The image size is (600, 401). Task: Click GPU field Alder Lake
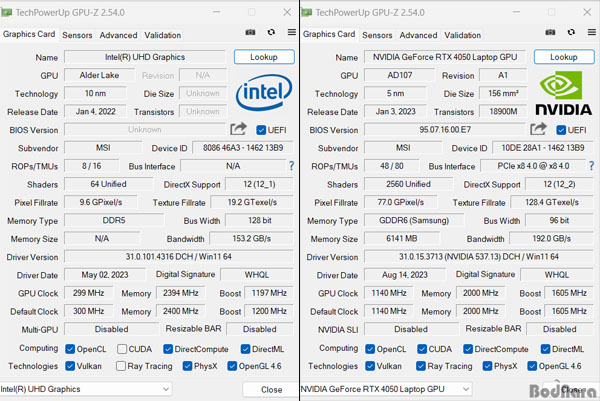(99, 75)
